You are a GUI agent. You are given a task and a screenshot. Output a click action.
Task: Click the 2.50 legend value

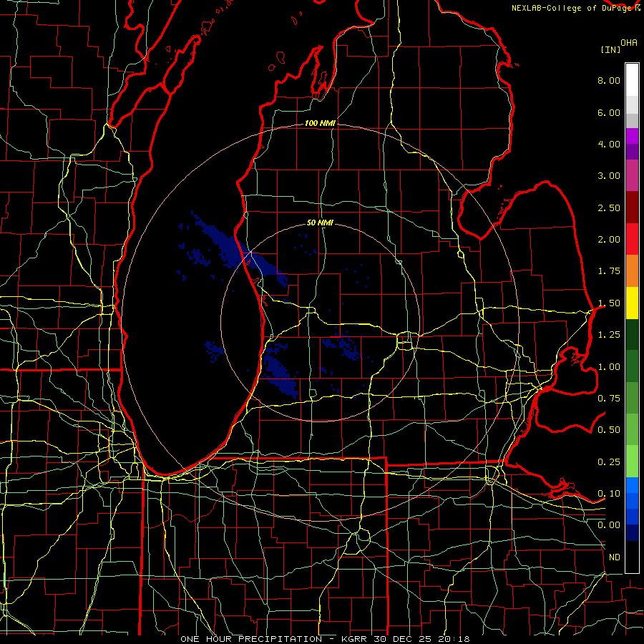tap(609, 208)
